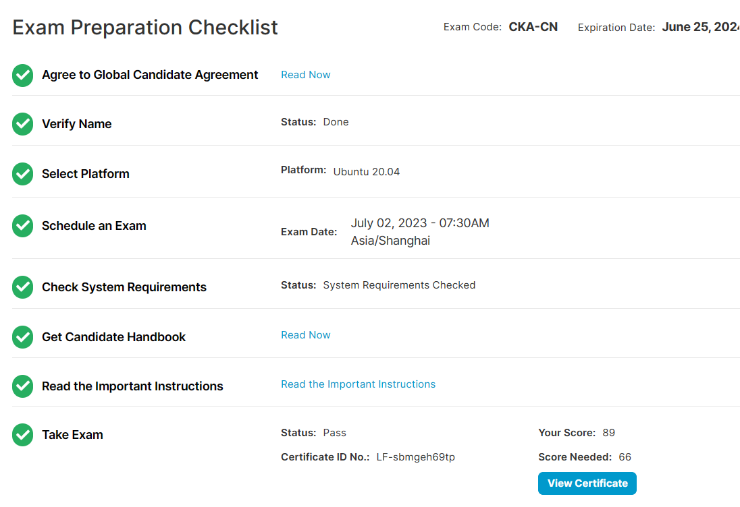740x507 pixels.
Task: Click the CKA-CN exam code
Action: pyautogui.click(x=533, y=27)
